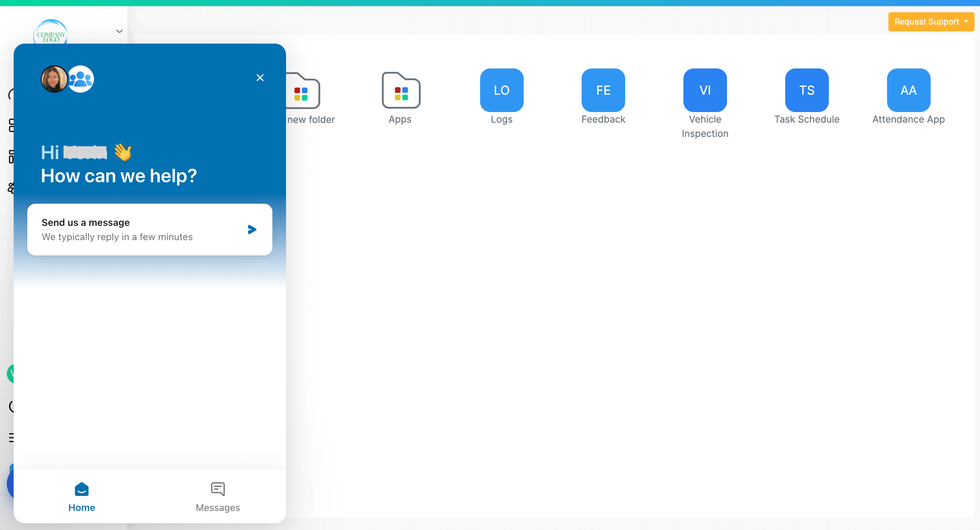The width and height of the screenshot is (980, 530).
Task: Open the Task Schedule app icon
Action: [807, 90]
